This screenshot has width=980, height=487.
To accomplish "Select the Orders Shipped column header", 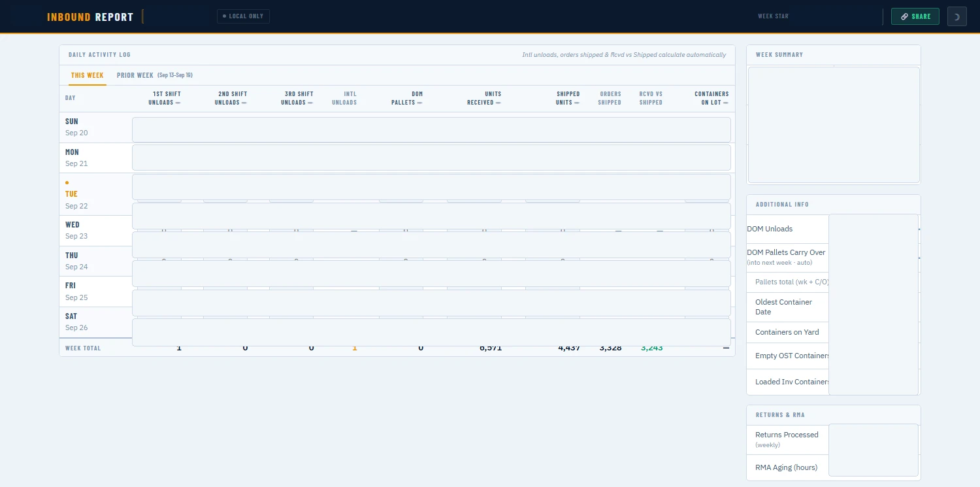I will pyautogui.click(x=610, y=98).
